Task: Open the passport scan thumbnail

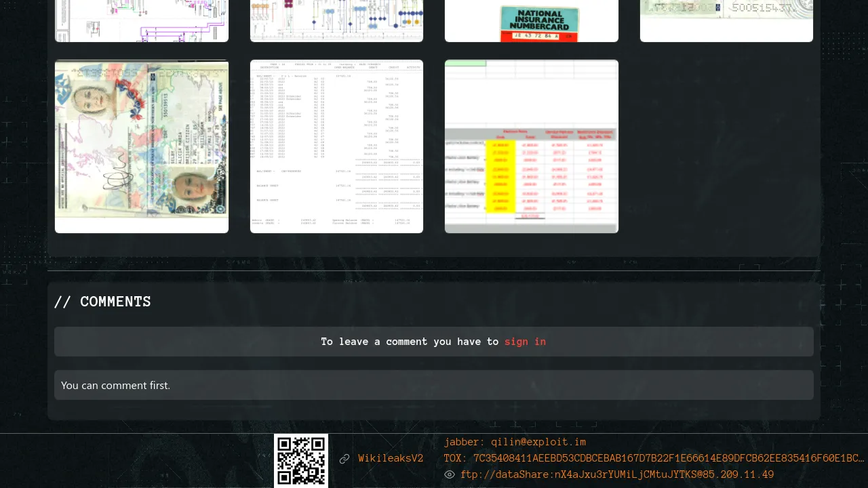Action: click(142, 146)
